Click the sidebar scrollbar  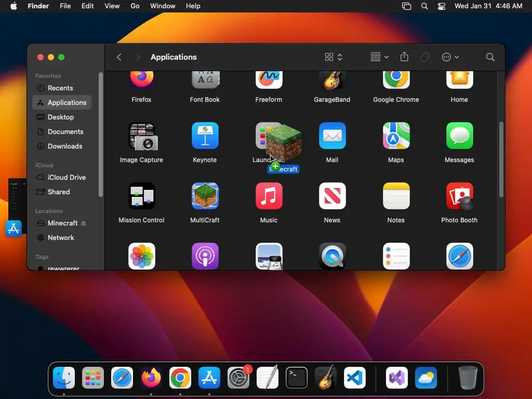100,135
